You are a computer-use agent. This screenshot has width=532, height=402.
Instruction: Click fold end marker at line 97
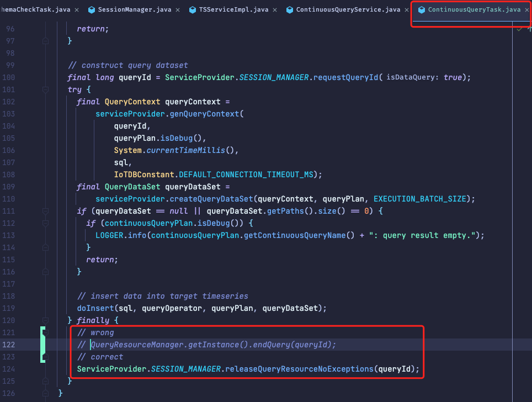[45, 41]
